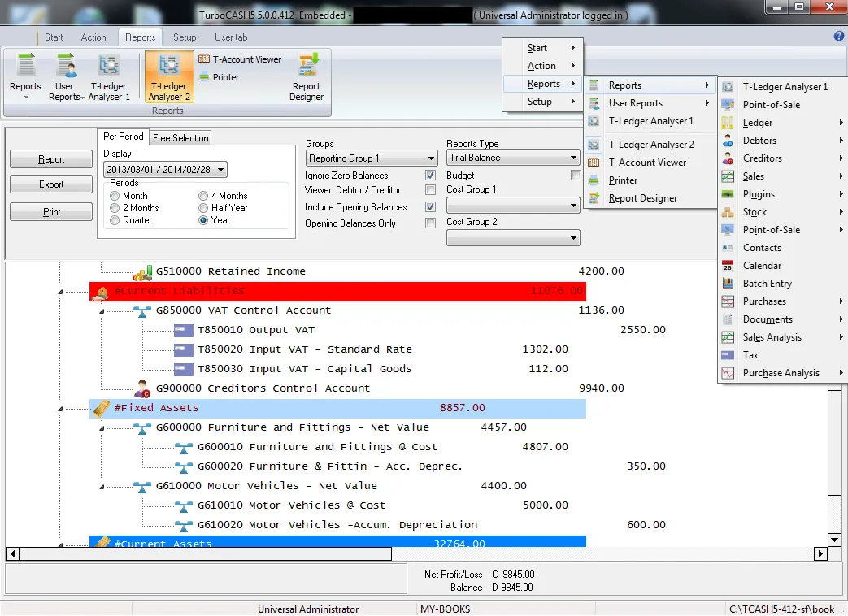Select the T-Ledger Analyser 2 ribbon button
The height and width of the screenshot is (616, 848).
(x=169, y=76)
